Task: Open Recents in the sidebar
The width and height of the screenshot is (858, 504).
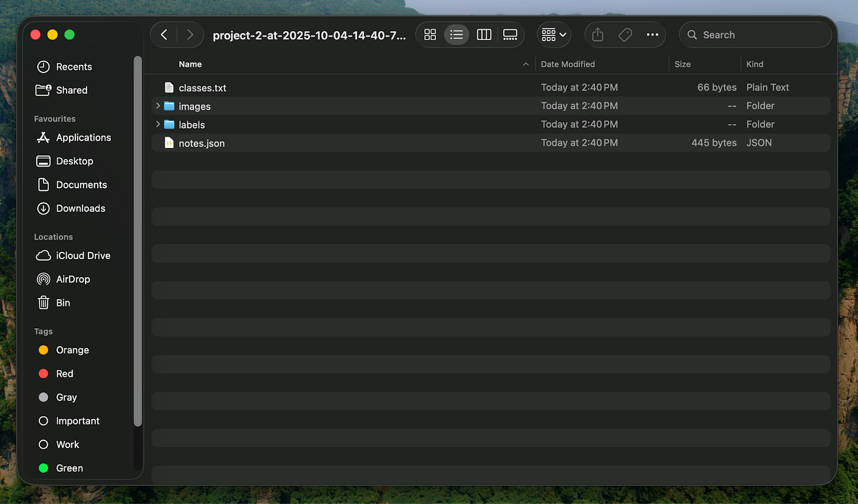Action: (74, 67)
